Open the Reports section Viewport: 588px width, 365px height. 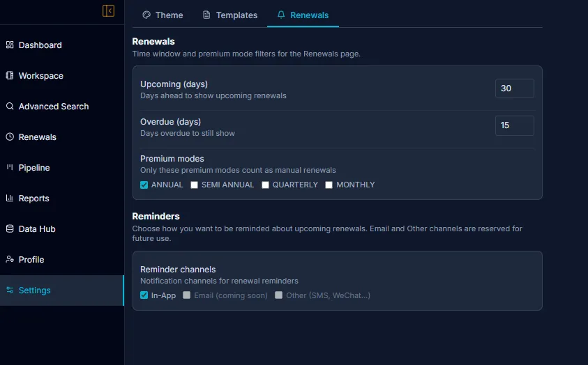tap(62, 198)
